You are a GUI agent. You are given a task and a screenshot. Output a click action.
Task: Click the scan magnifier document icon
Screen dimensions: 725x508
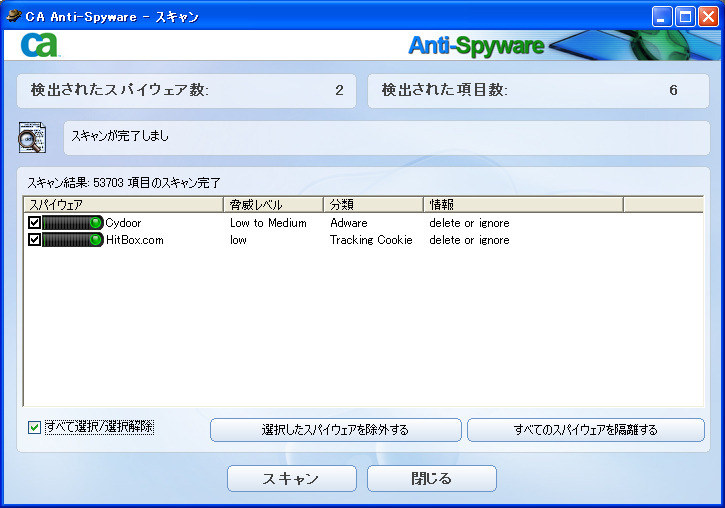pyautogui.click(x=32, y=137)
